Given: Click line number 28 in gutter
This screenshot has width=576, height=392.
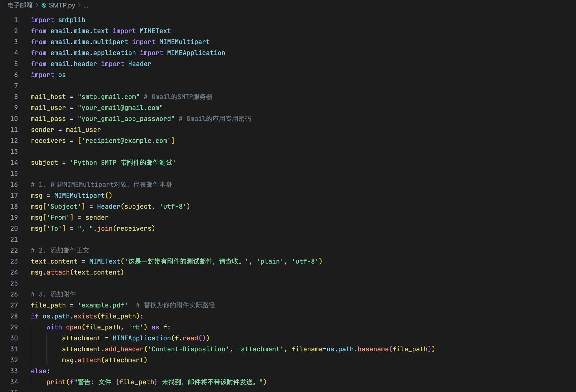Looking at the screenshot, I should click(14, 316).
